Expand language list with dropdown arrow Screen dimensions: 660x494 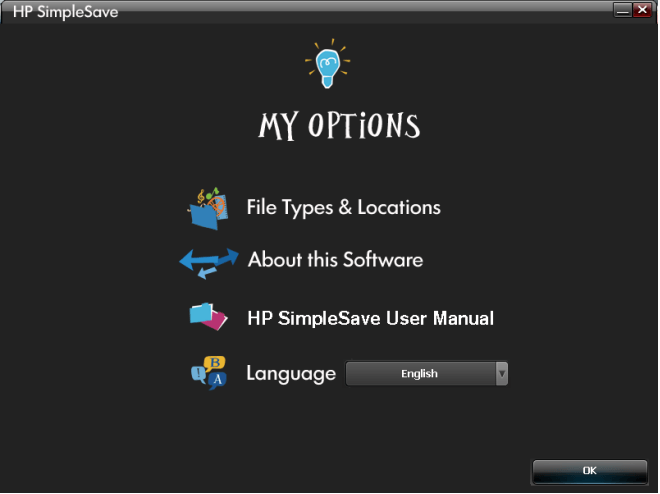[x=502, y=374]
